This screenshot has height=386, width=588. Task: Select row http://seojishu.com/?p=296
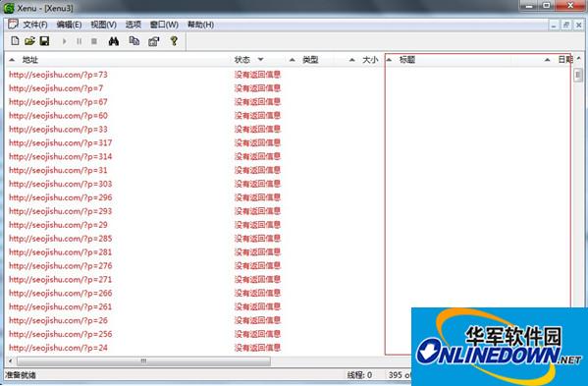(x=61, y=197)
